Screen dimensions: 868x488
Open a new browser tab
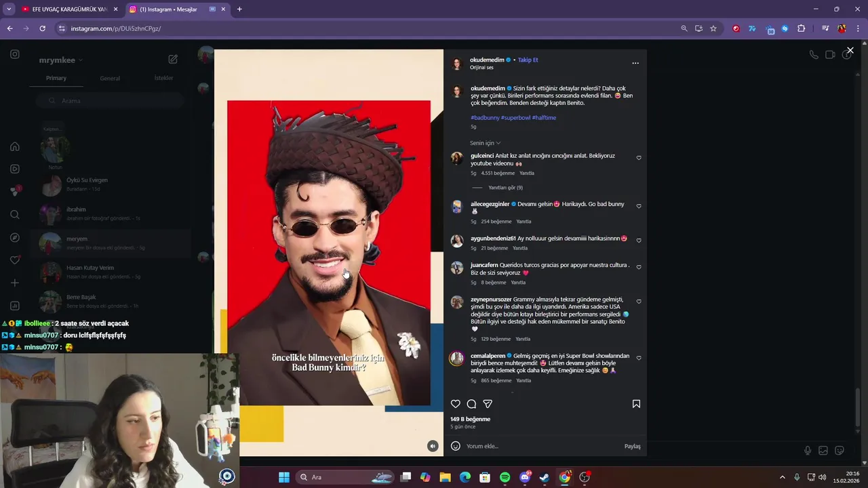(239, 9)
